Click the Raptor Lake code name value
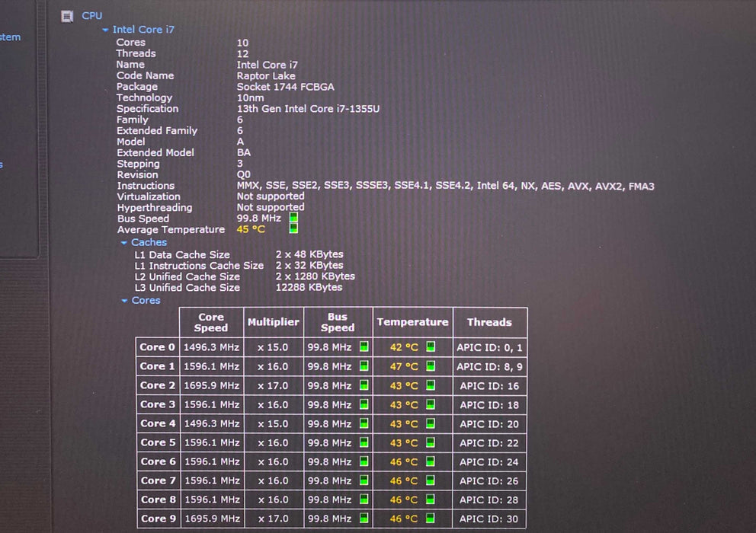The width and height of the screenshot is (756, 533). point(266,76)
